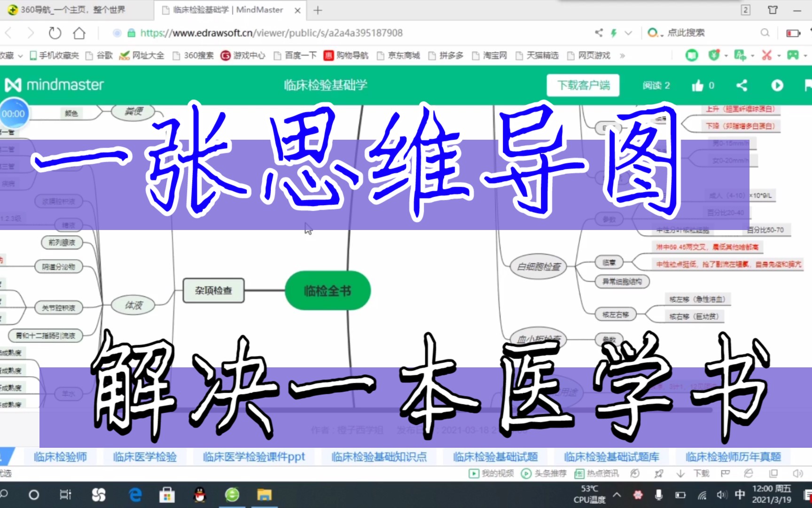The height and width of the screenshot is (508, 812).
Task: Click the IE compatibility mode icon
Action: pyautogui.click(x=749, y=473)
